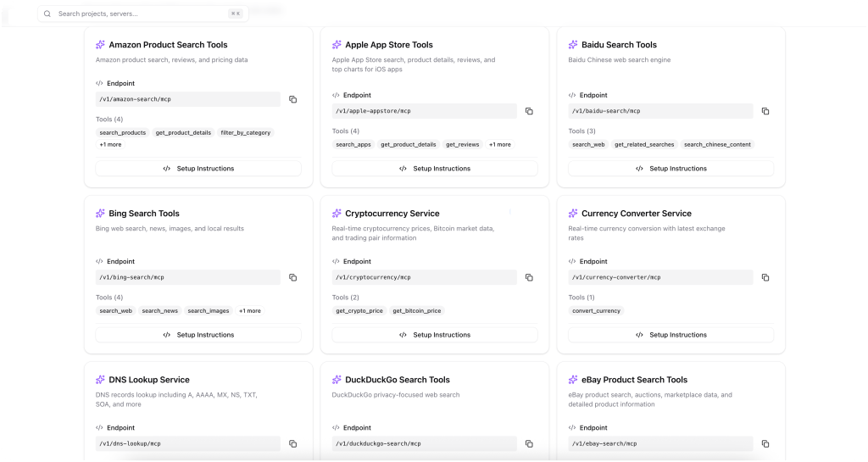Screen dimensions: 868x462
Task: Select the search_news tool tag
Action: point(160,311)
